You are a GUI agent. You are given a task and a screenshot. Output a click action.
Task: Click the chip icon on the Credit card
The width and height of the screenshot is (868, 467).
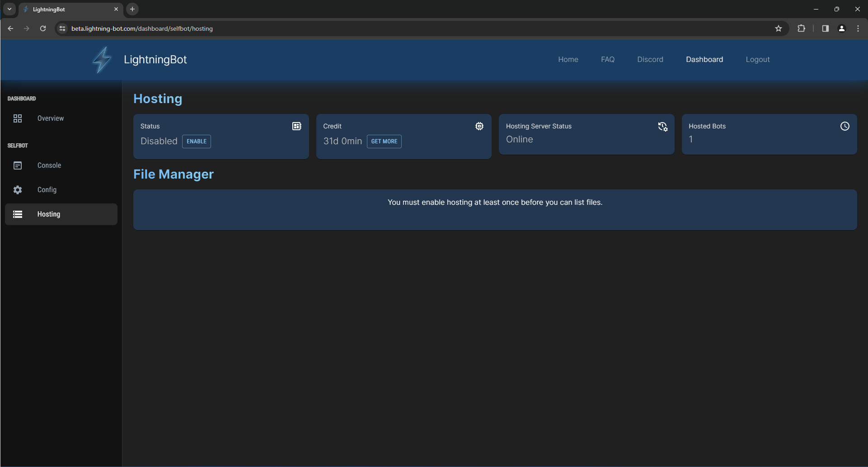(479, 126)
